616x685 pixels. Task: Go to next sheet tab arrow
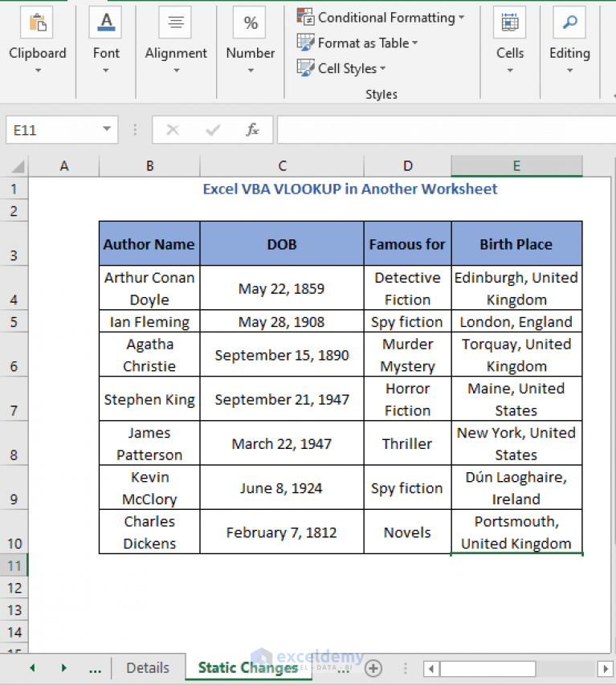[63, 668]
